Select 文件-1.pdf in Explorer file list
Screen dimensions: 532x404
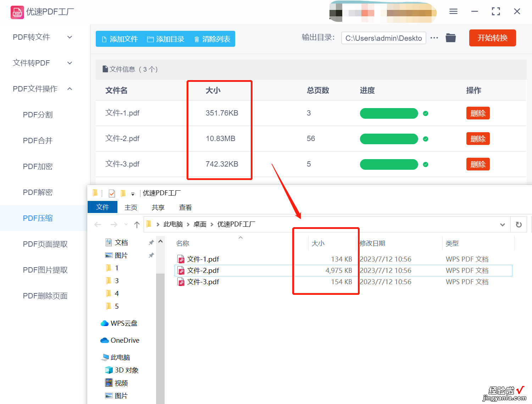(x=203, y=259)
